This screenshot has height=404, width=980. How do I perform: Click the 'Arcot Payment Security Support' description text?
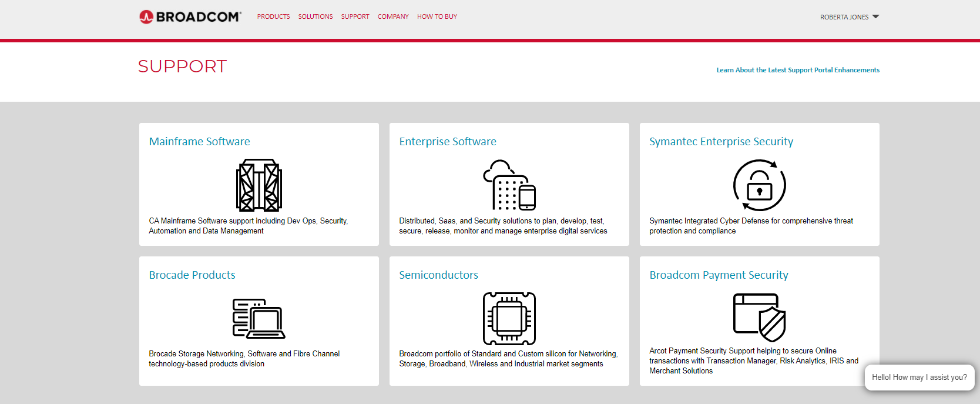(754, 360)
